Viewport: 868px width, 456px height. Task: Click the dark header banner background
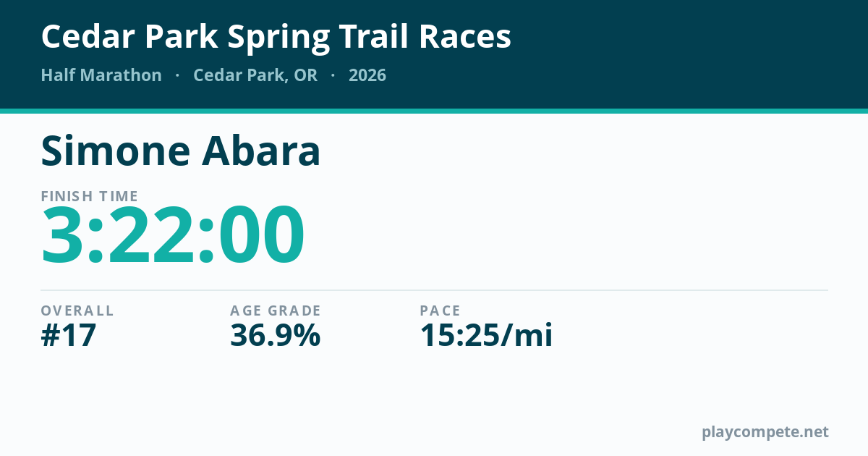coord(687,54)
